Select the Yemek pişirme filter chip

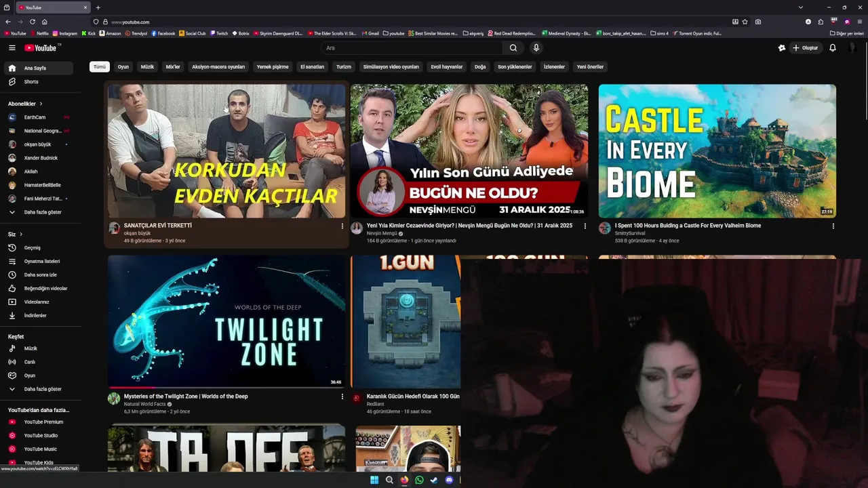click(x=273, y=66)
